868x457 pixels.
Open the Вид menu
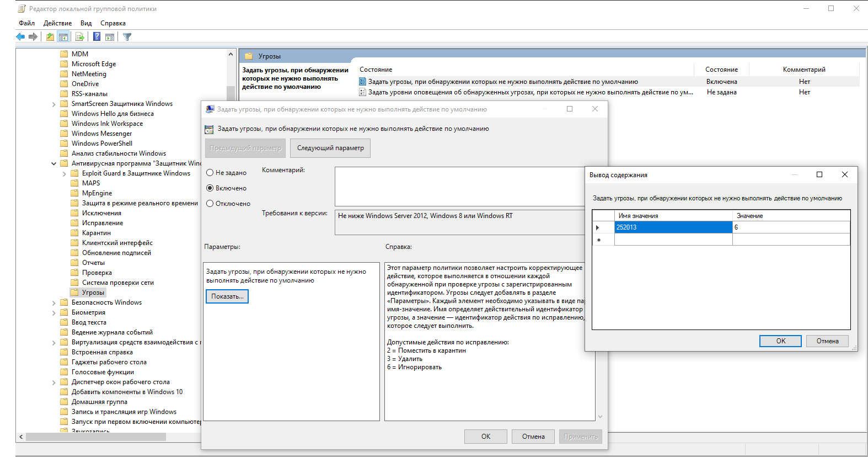click(x=85, y=23)
